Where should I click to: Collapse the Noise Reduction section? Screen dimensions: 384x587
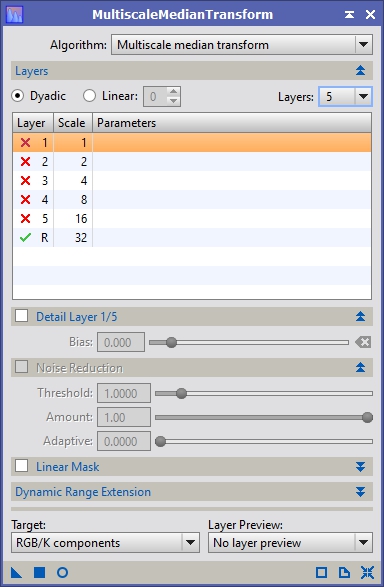click(360, 367)
